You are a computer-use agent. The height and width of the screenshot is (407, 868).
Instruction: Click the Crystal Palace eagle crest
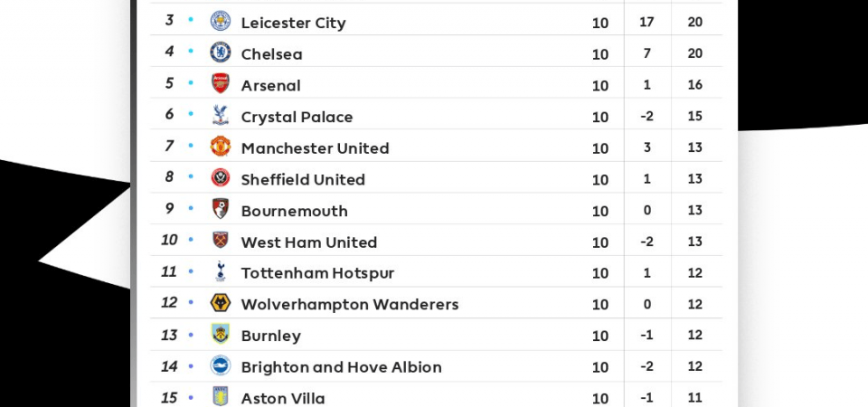221,115
